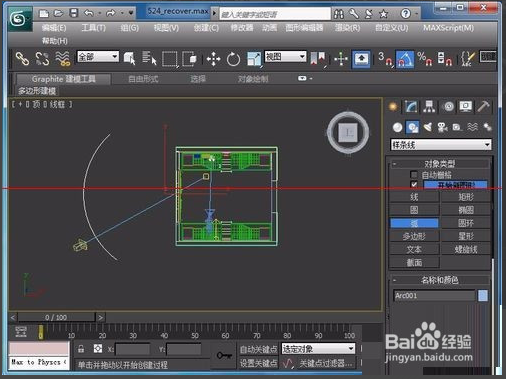
Task: Switch to Geometry sphere category
Action: tap(397, 127)
